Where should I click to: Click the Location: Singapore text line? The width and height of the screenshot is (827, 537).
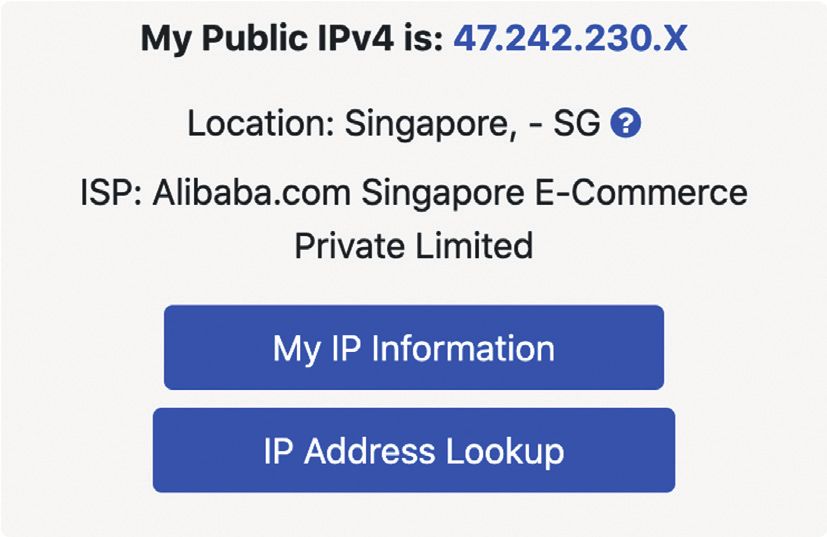click(x=394, y=123)
